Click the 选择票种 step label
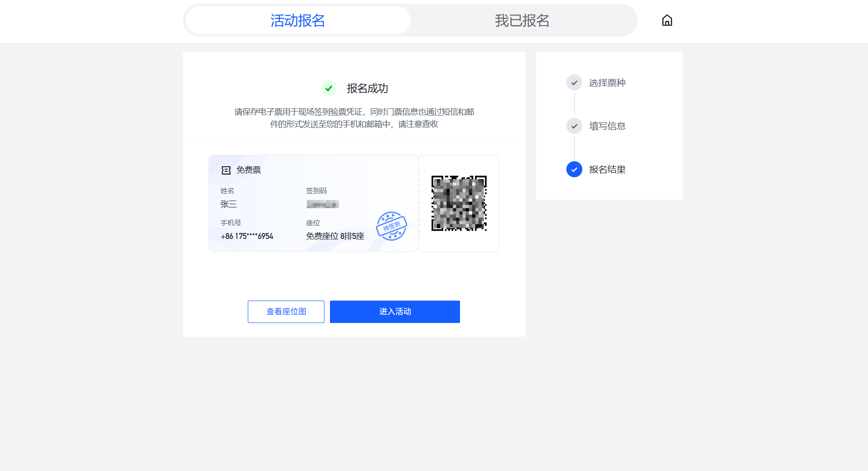868x471 pixels. [x=607, y=83]
